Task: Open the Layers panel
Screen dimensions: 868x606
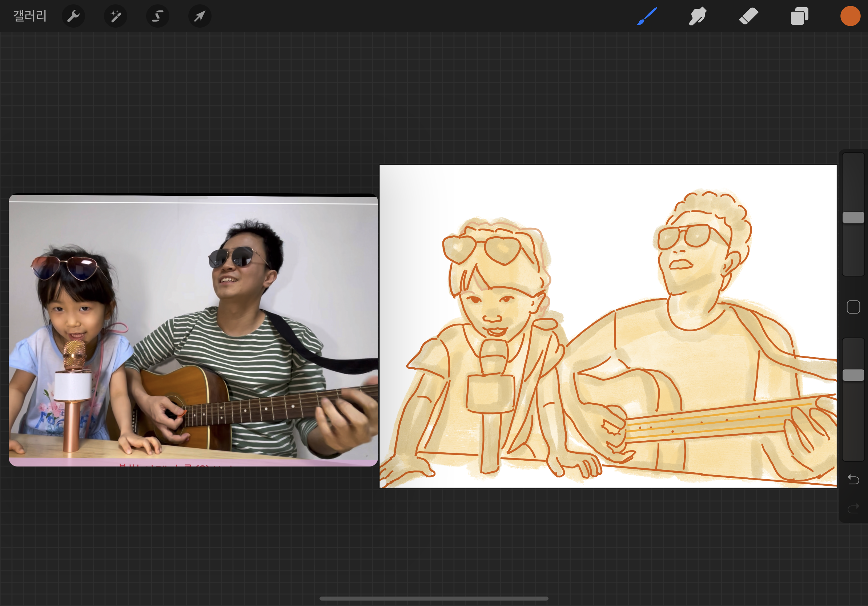Action: (x=799, y=16)
